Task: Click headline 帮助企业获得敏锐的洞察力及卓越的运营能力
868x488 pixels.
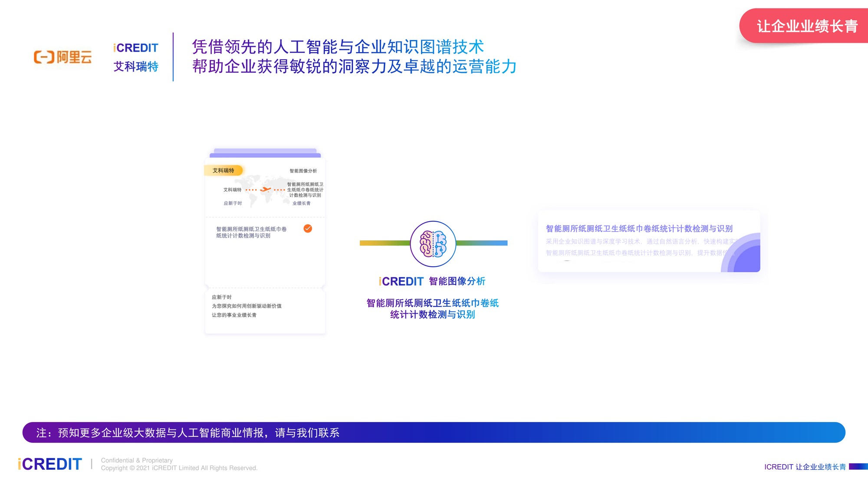Action: click(x=355, y=66)
